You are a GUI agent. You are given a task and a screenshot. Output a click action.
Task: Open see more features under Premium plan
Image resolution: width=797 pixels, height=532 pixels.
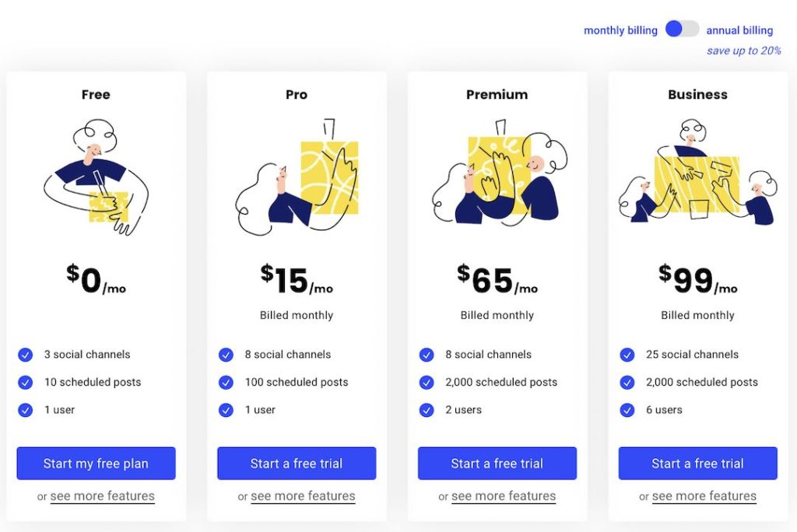[504, 496]
